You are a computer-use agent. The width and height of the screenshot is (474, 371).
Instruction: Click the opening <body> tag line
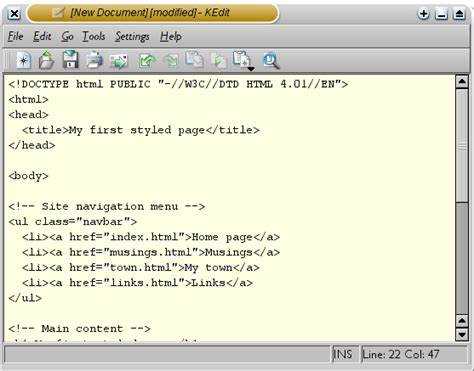pyautogui.click(x=29, y=176)
